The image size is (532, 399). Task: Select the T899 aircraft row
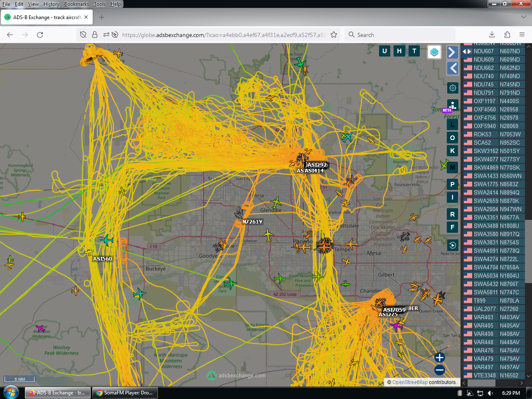click(494, 300)
